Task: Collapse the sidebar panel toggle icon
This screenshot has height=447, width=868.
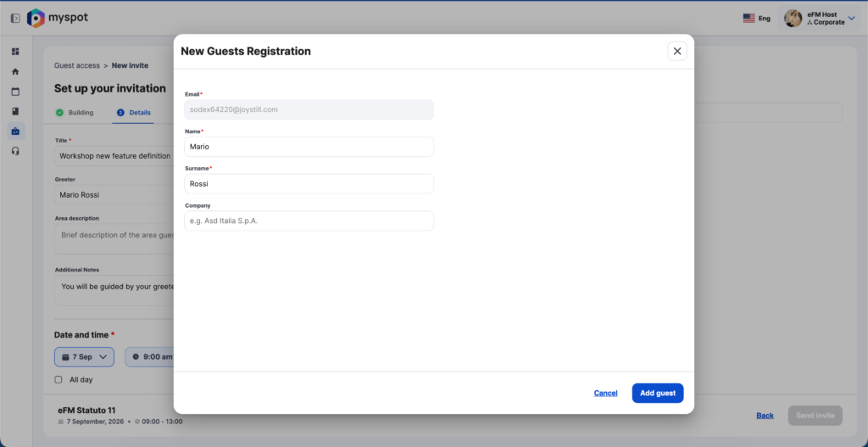Action: point(15,19)
